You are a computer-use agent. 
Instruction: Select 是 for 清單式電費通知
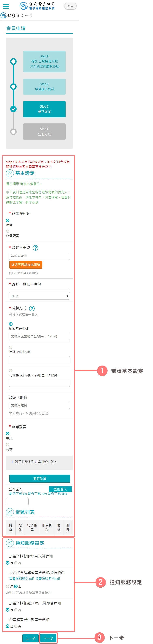(8, 586)
